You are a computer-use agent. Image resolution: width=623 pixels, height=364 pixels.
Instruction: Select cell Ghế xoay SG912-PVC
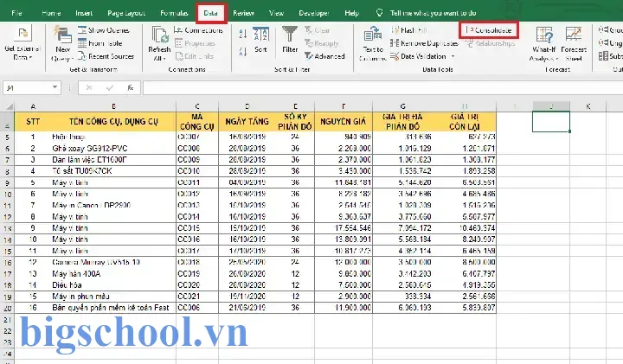click(x=113, y=149)
